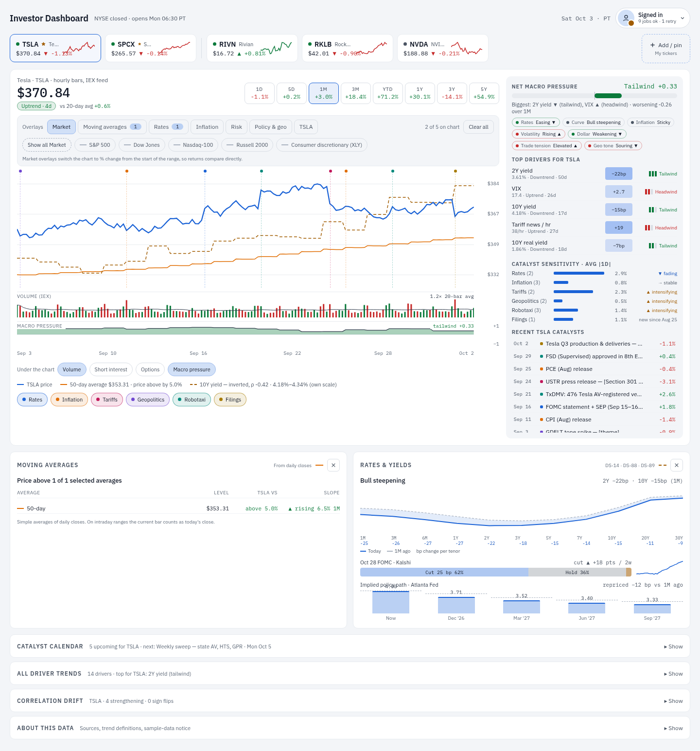Image resolution: width=700 pixels, height=751 pixels.
Task: Click the Geopolitics catalyst filter chip
Action: click(148, 400)
